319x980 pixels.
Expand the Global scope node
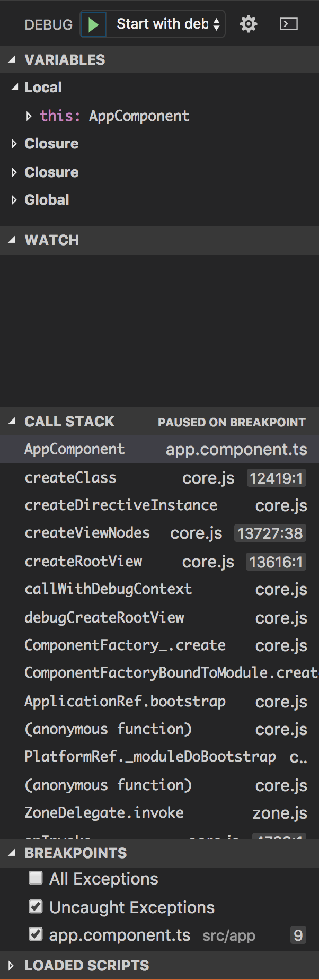[14, 200]
